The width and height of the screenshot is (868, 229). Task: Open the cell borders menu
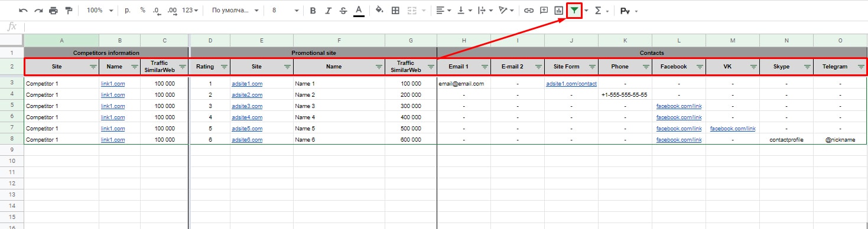(x=395, y=11)
